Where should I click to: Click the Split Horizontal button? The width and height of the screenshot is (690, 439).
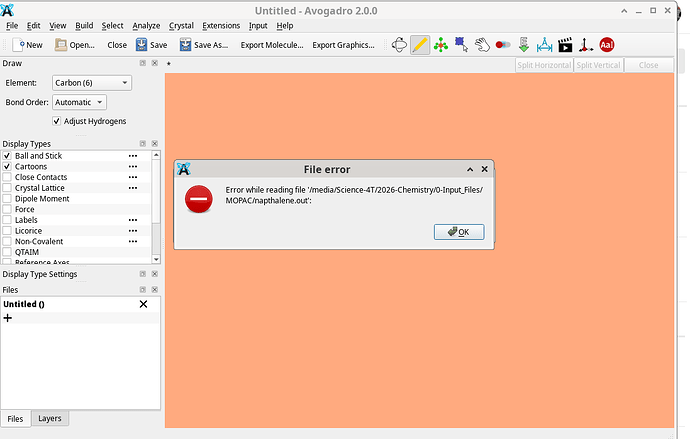544,65
